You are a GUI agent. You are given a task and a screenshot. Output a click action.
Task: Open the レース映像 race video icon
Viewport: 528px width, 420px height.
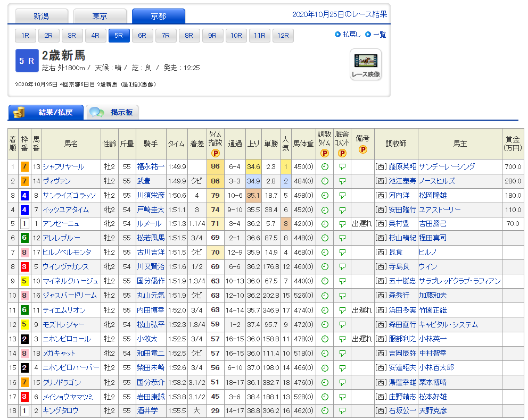tap(366, 64)
